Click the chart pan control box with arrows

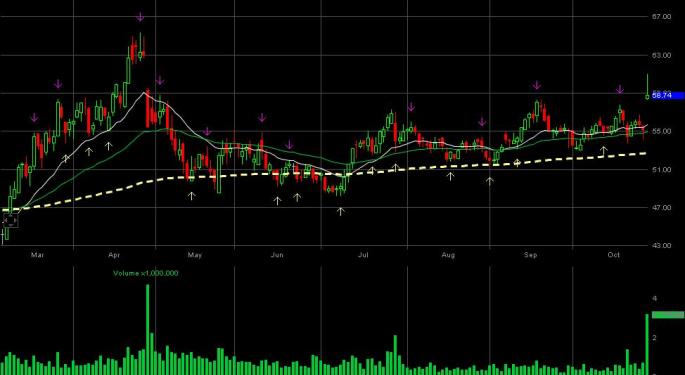[10, 221]
